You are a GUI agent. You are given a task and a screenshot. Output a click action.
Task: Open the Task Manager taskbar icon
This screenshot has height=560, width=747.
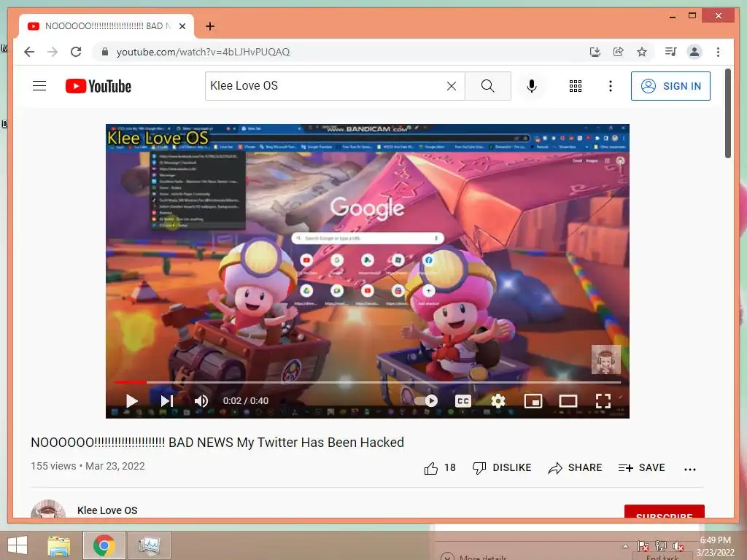149,545
